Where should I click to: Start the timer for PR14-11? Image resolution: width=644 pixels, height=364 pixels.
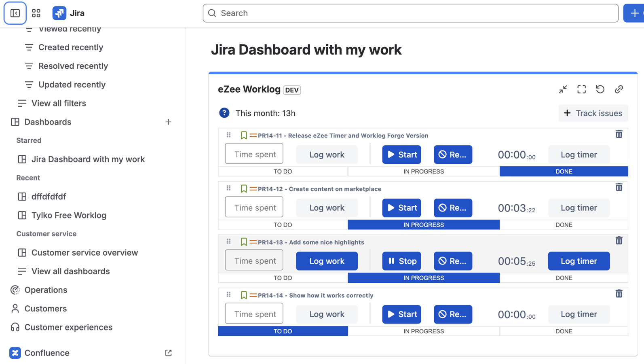pos(402,154)
